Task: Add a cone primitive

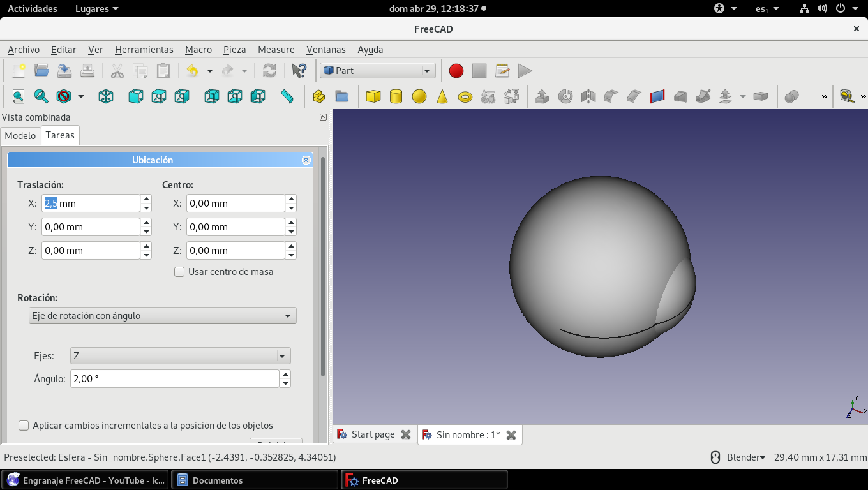Action: tap(442, 96)
